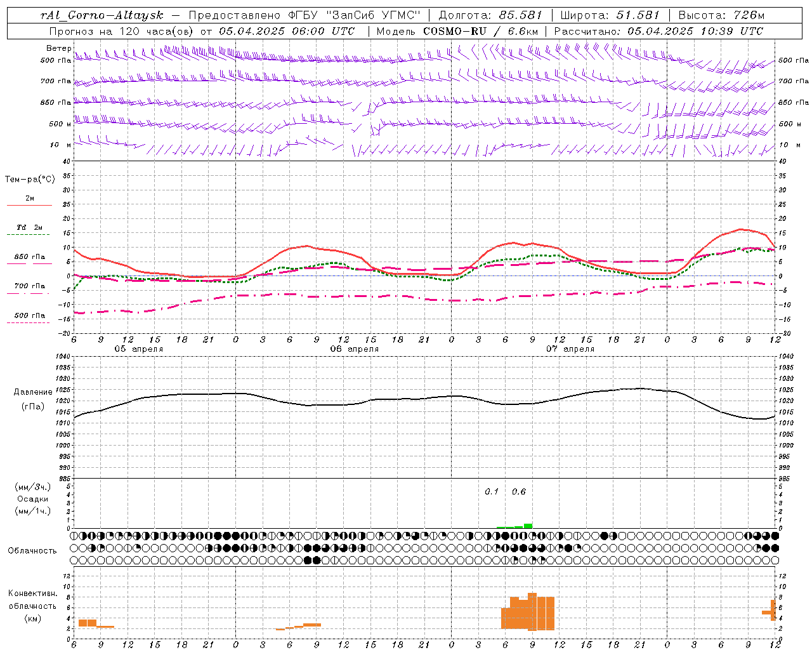Select the Осадки label
This screenshot has height=650, width=812.
pyautogui.click(x=33, y=499)
